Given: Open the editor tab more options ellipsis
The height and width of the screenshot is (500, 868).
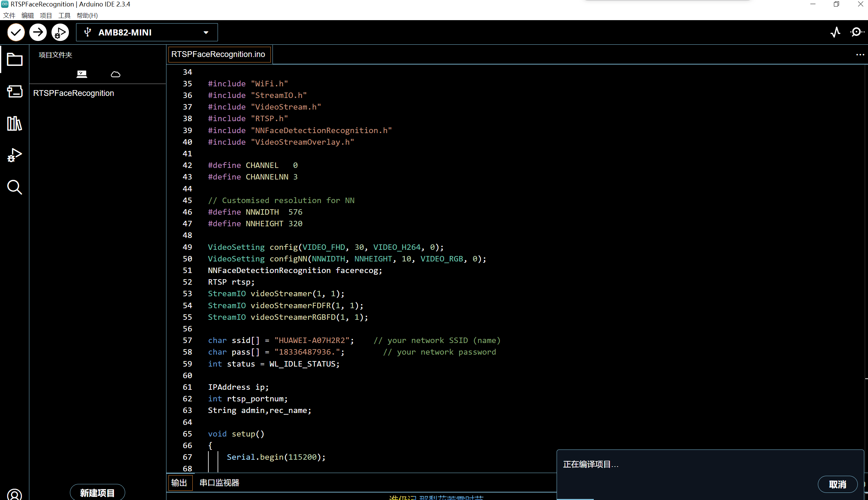Looking at the screenshot, I should point(860,55).
